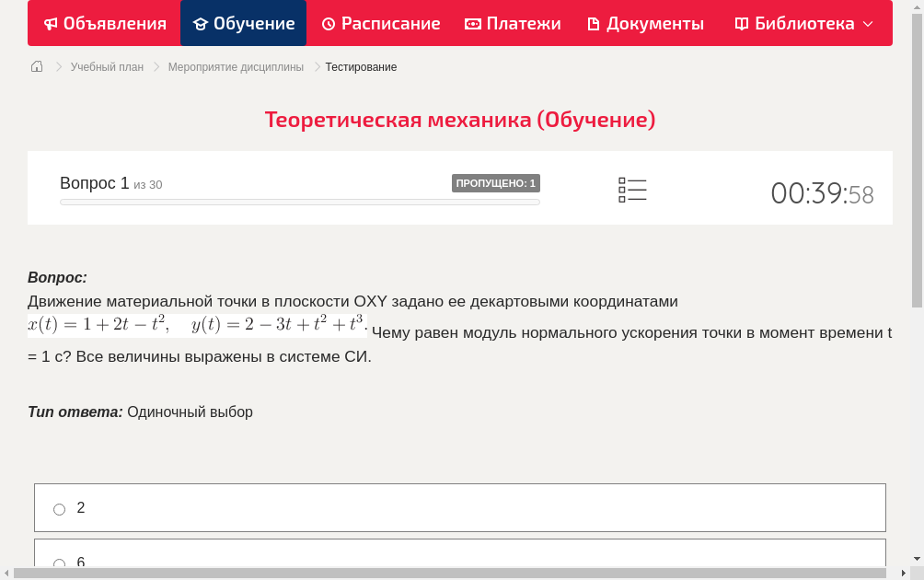Click the question progress bar
The height and width of the screenshot is (580, 924).
pos(299,202)
